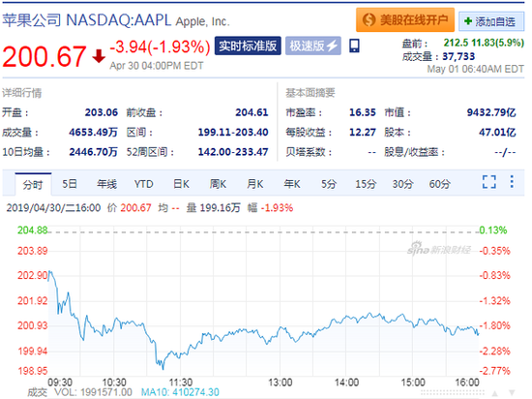This screenshot has width=532, height=399.
Task: Click the VOL: 1991571.00 volume label
Action: point(93,392)
